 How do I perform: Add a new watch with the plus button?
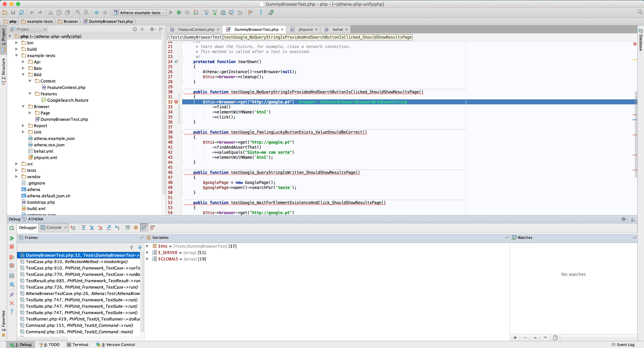click(x=515, y=337)
